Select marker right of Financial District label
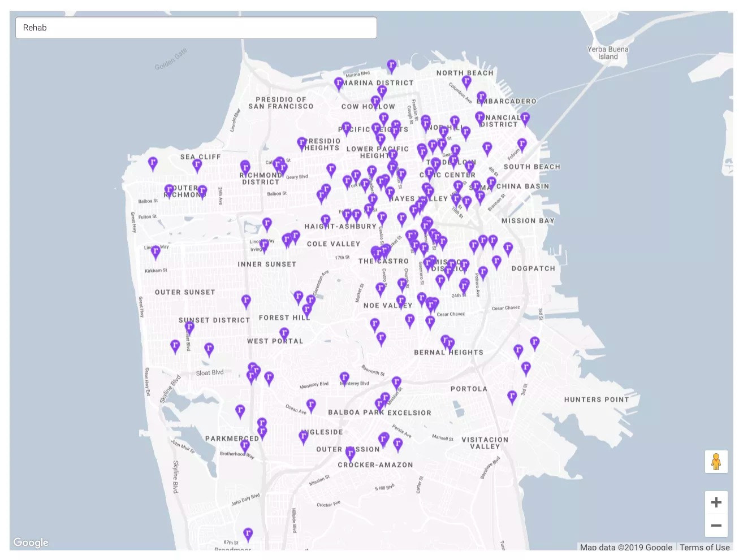 click(x=525, y=119)
